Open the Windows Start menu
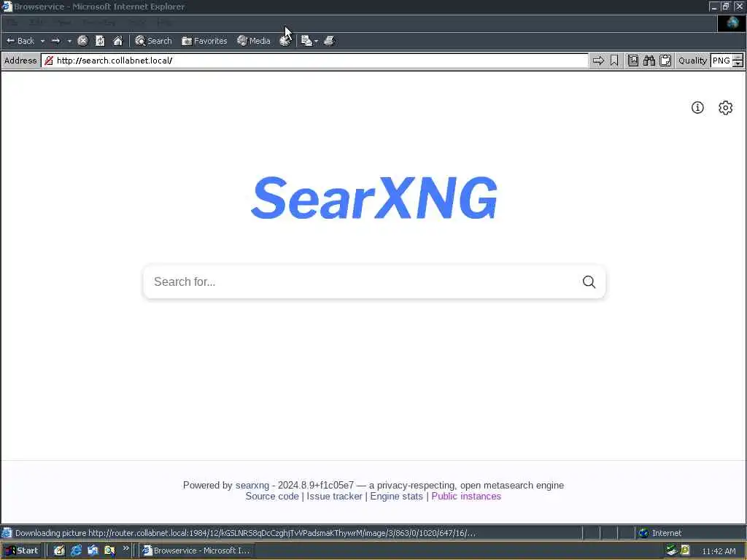 [21, 551]
